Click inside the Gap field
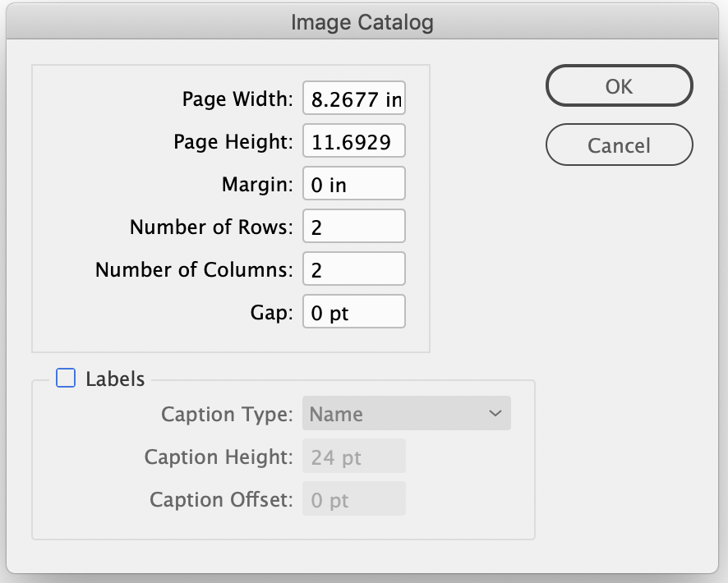728x583 pixels. click(x=353, y=311)
